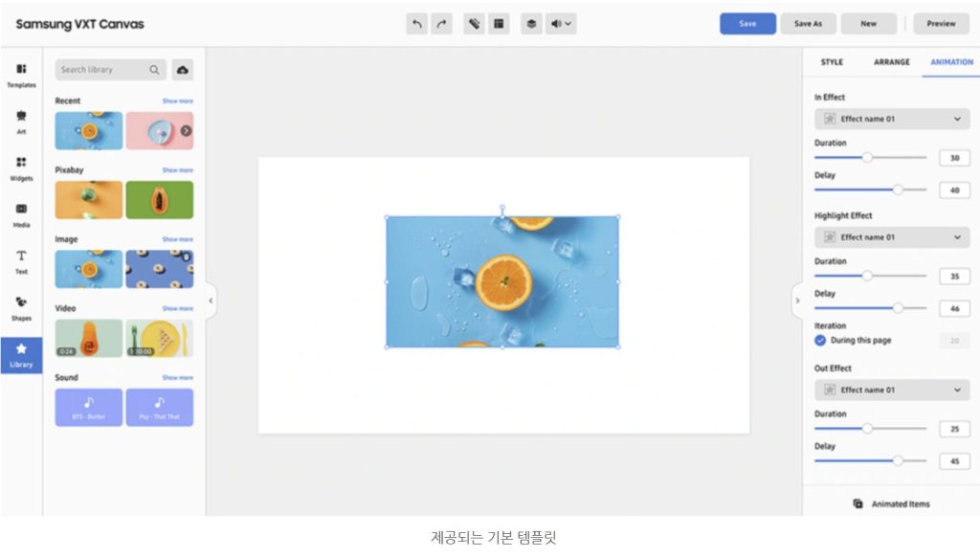Switch to the ARRANGE tab
This screenshot has width=980, height=558.
(891, 62)
